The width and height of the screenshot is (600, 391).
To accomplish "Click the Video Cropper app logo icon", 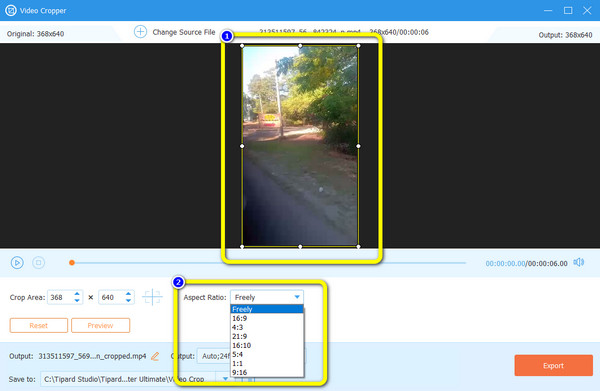I will tap(11, 10).
